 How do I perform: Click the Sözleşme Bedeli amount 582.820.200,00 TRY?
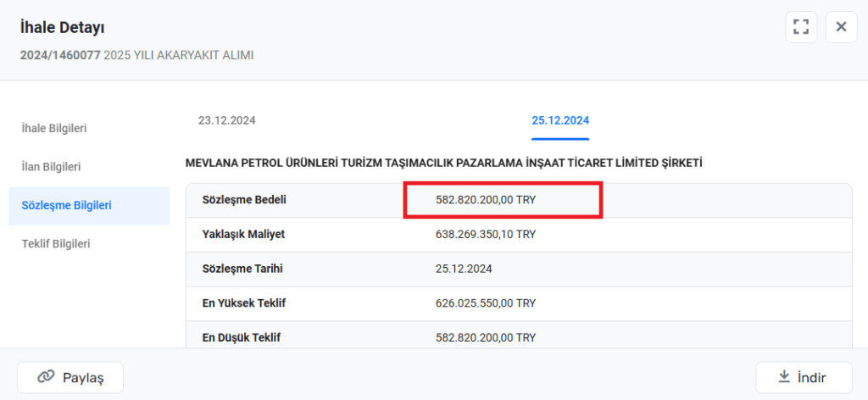point(486,200)
